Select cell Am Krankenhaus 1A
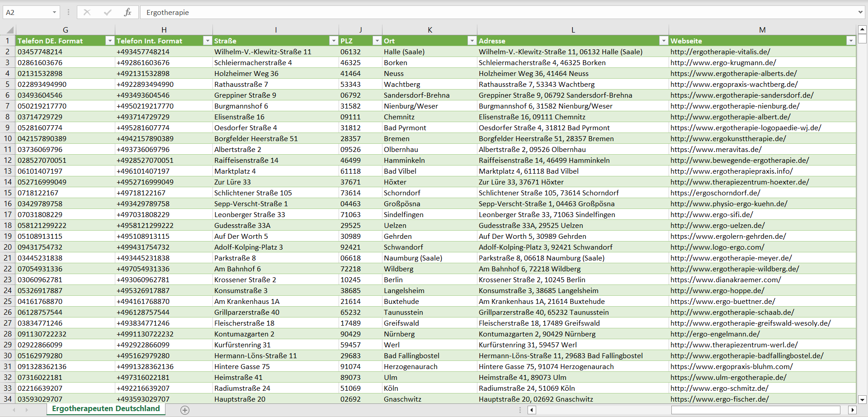 [x=276, y=301]
